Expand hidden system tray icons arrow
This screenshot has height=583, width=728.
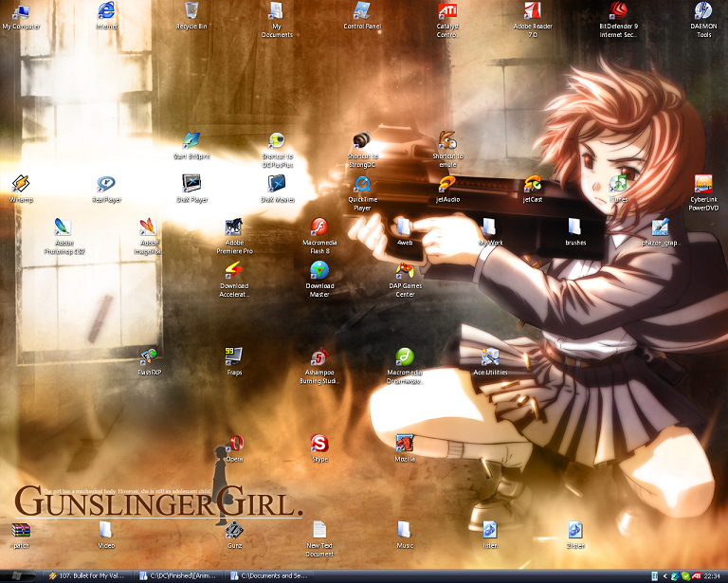tap(664, 576)
